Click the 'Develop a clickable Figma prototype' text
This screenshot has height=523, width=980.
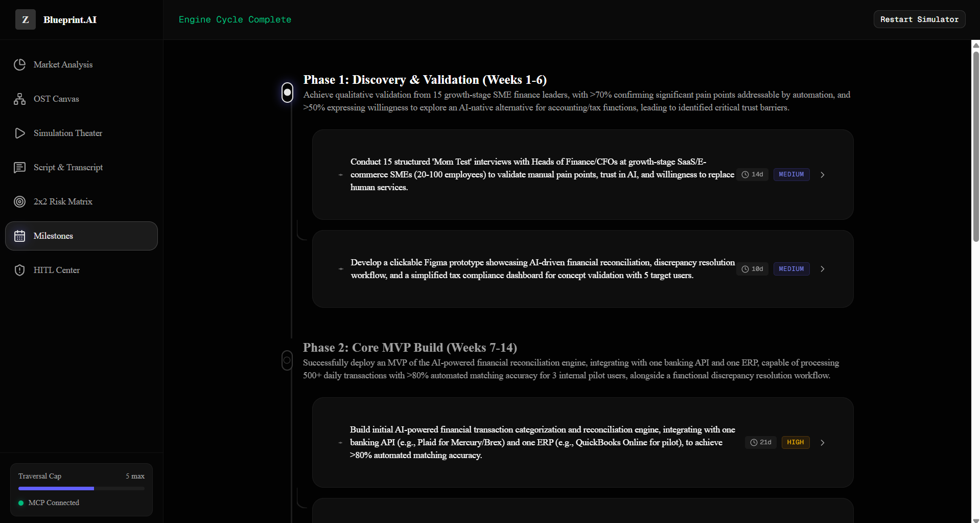(543, 269)
